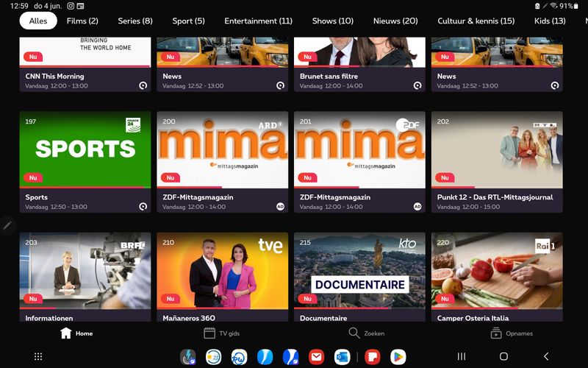The width and height of the screenshot is (588, 368).
Task: Click Sports progress bar
Action: pos(85,187)
